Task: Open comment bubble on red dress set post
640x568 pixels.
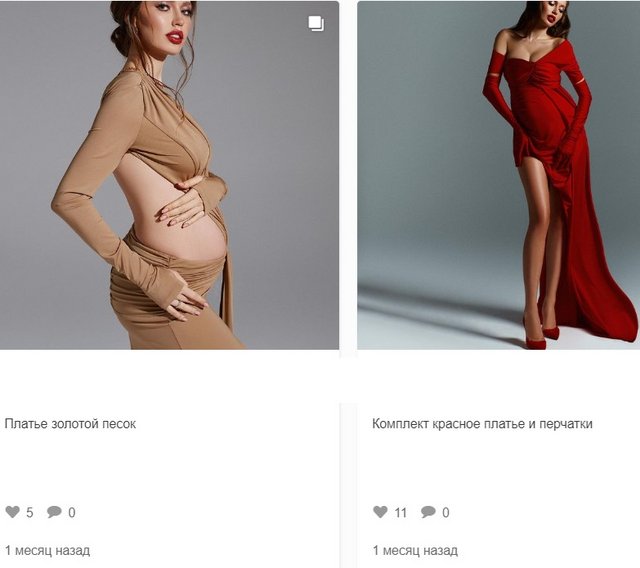Action: [x=428, y=512]
